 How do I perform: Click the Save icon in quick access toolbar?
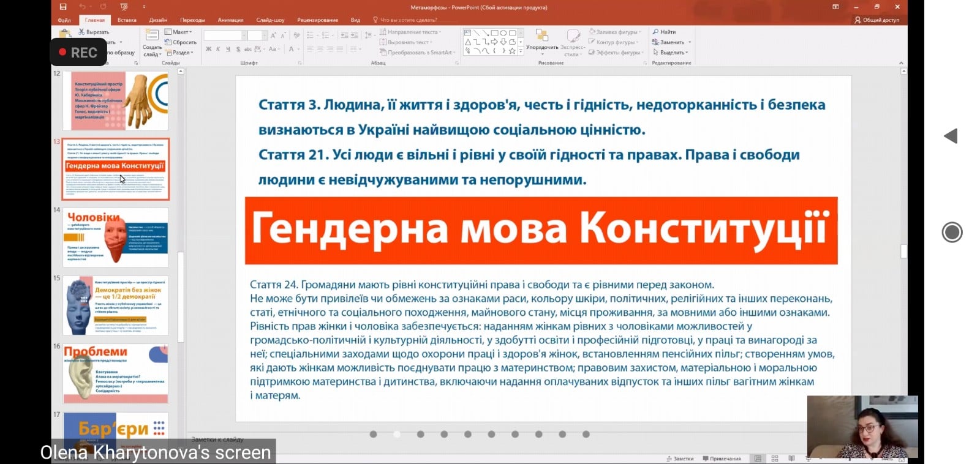click(62, 7)
